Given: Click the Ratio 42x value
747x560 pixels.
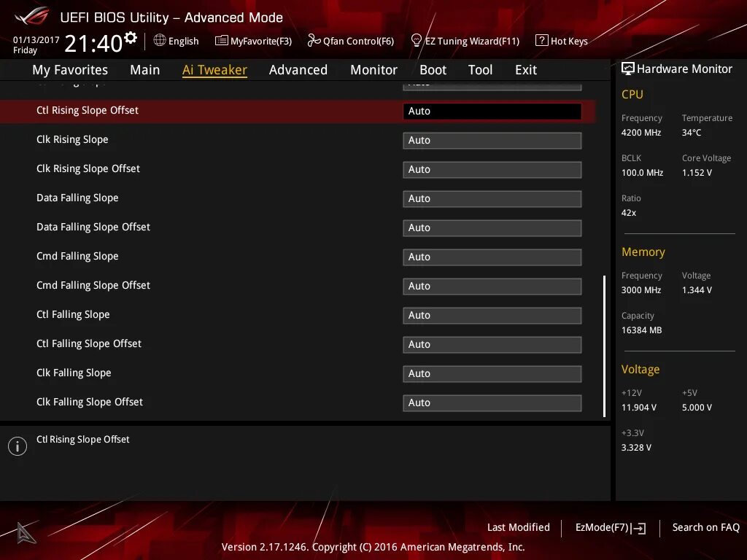Looking at the screenshot, I should (629, 213).
